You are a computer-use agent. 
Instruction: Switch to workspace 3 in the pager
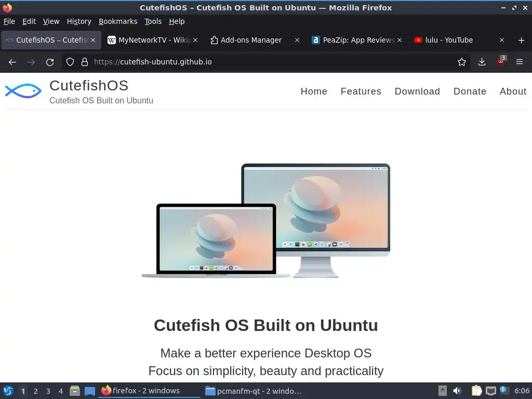tap(48, 391)
